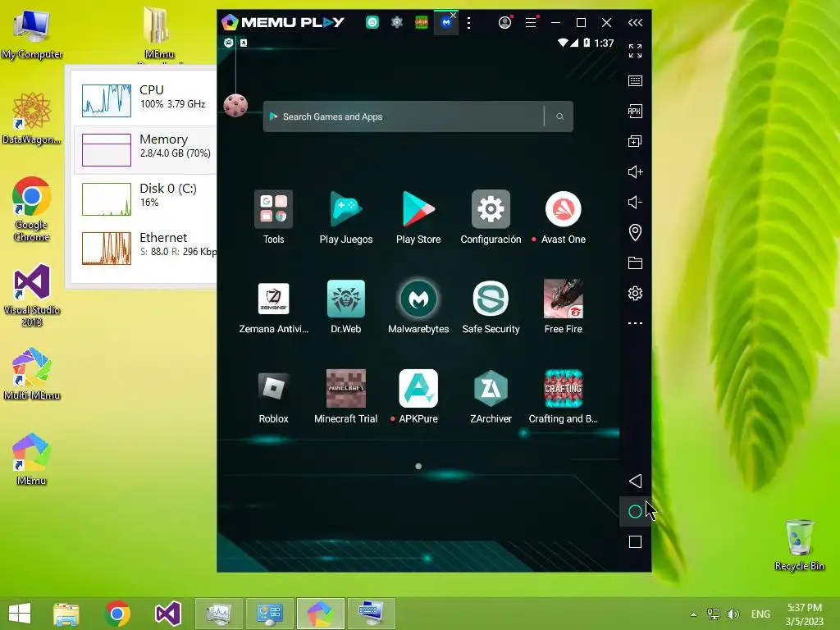Click Chrome in the taskbar
Screen dimensions: 840x630
tap(117, 614)
